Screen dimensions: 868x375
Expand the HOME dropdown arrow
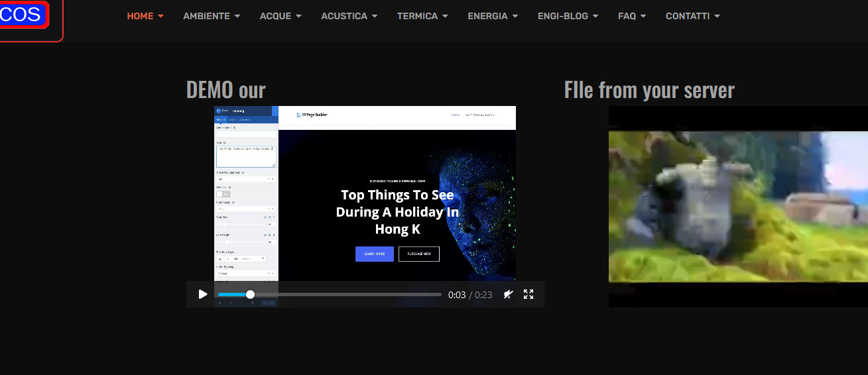click(x=160, y=17)
